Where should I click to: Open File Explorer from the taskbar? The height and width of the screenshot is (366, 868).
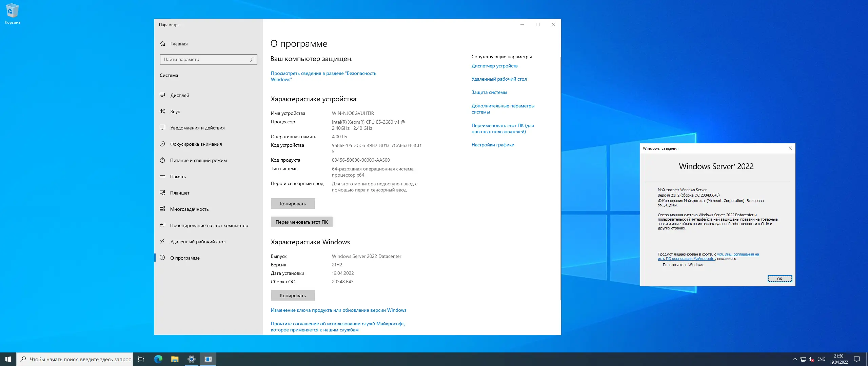point(174,359)
